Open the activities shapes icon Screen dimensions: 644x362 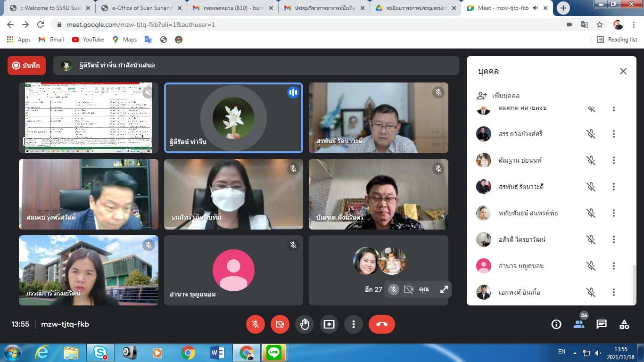[624, 324]
